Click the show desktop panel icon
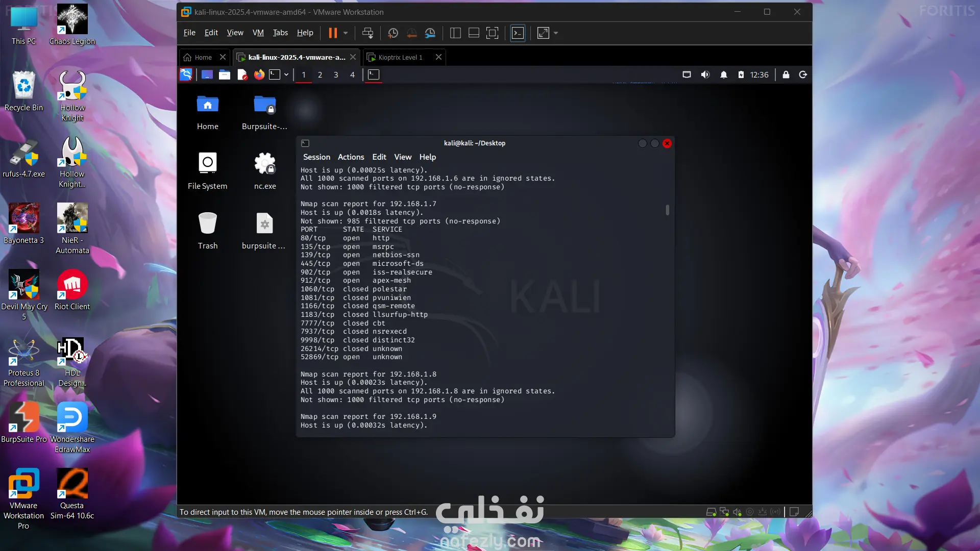 click(207, 75)
